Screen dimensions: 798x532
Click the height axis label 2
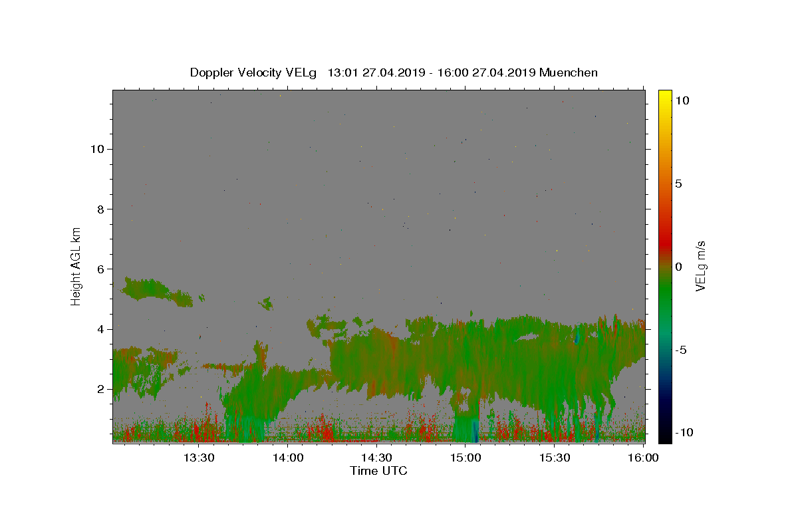tap(100, 389)
